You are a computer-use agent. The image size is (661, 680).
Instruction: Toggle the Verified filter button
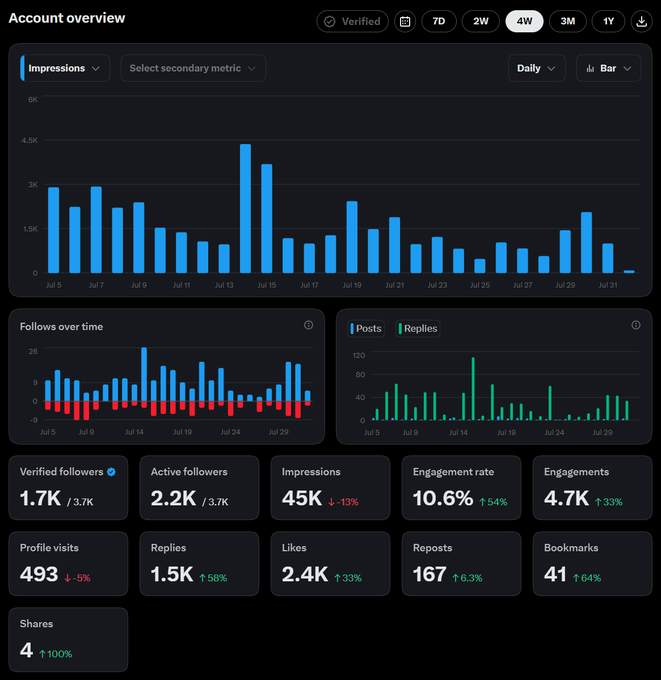point(353,21)
